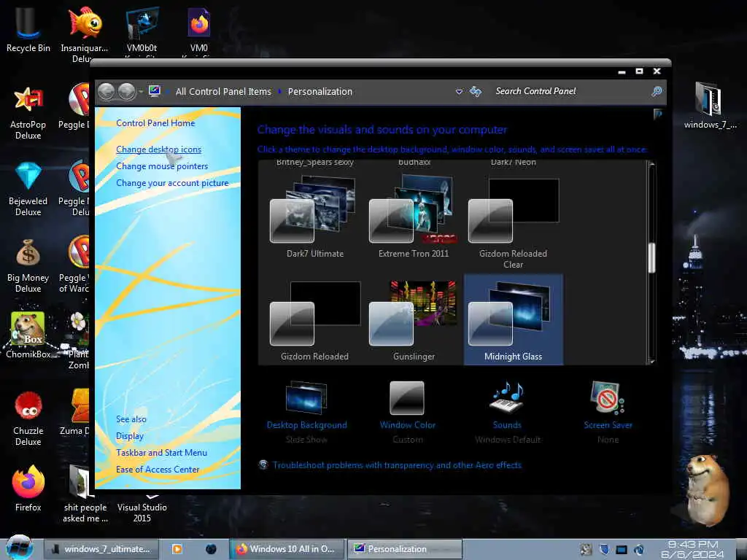This screenshot has width=747, height=560.
Task: Go to All Control Panel Items breadcrumb
Action: click(223, 91)
